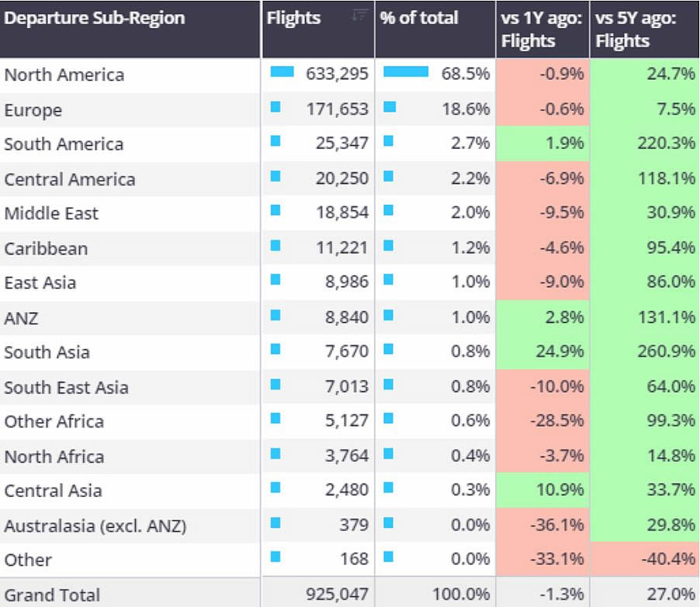Click the 8,840 flights value
This screenshot has width=700, height=607.
[x=346, y=317]
